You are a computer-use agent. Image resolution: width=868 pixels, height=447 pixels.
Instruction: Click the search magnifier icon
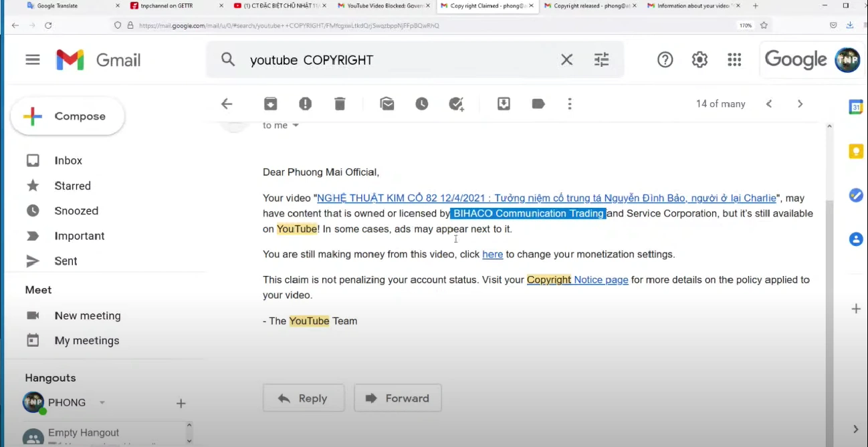pos(228,59)
